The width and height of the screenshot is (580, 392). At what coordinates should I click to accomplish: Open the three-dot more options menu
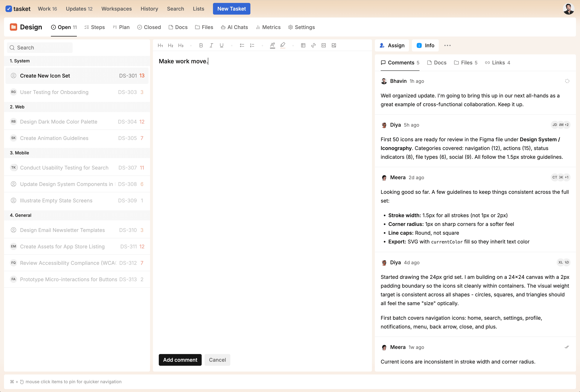(447, 45)
